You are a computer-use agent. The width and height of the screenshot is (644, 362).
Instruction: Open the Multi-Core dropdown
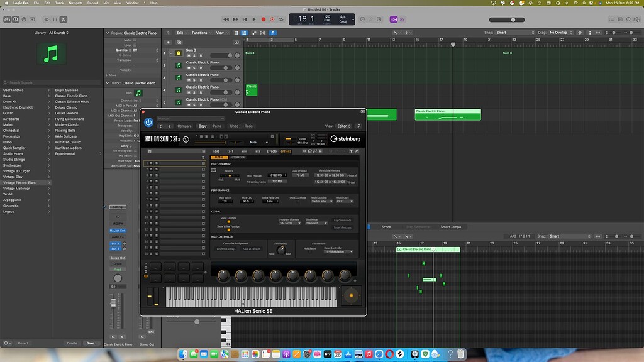pos(344,201)
